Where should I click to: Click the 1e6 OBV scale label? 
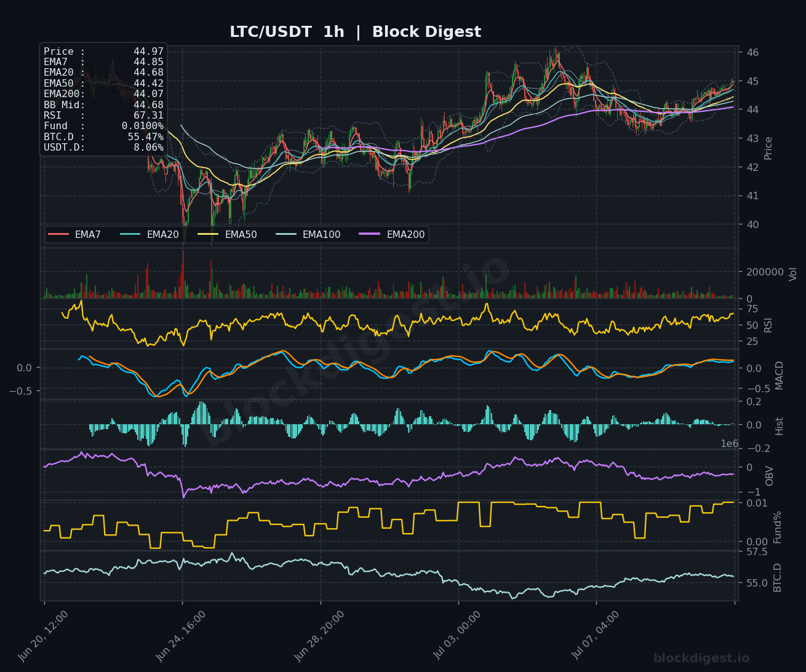(730, 443)
